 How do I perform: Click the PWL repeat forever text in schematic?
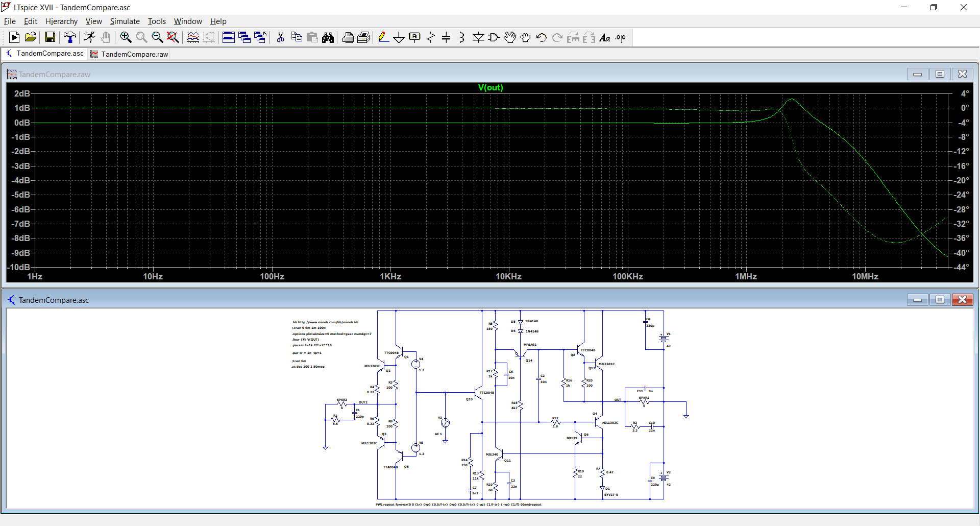(x=458, y=505)
